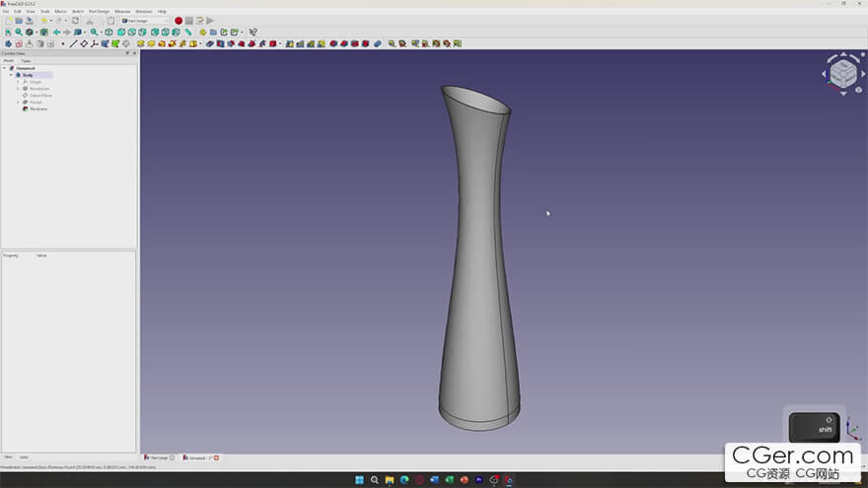Expand the Revolution tree node
This screenshot has width=868, height=488.
pyautogui.click(x=18, y=89)
